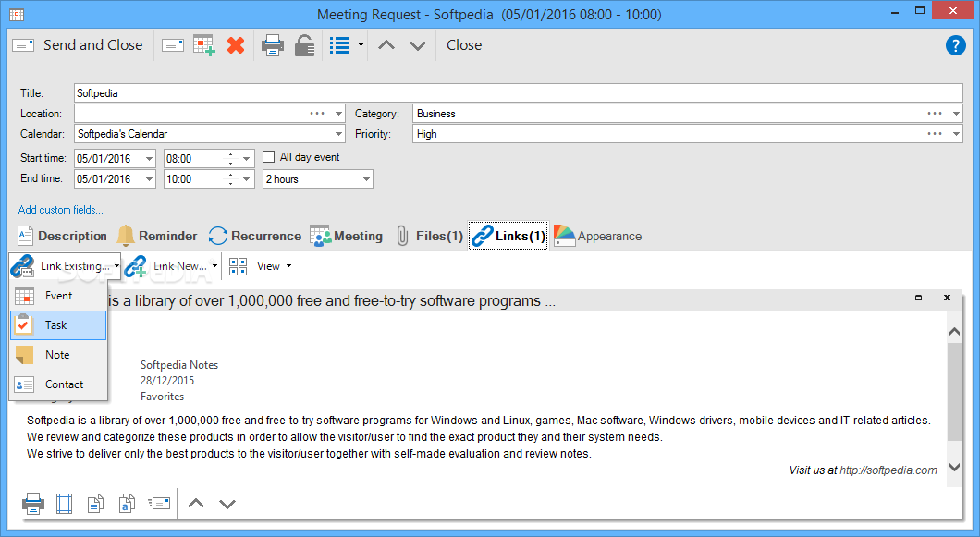
Task: Click the send envelope toolbar icon
Action: pos(173,45)
